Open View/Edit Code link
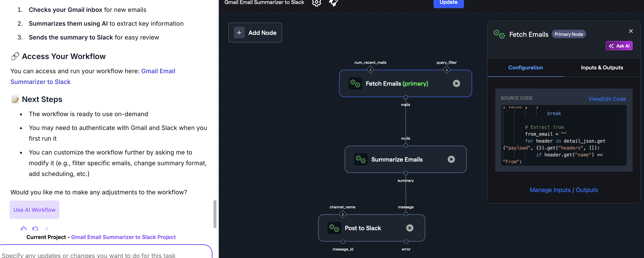Screen dimensions: 644x258 pyautogui.click(x=607, y=99)
